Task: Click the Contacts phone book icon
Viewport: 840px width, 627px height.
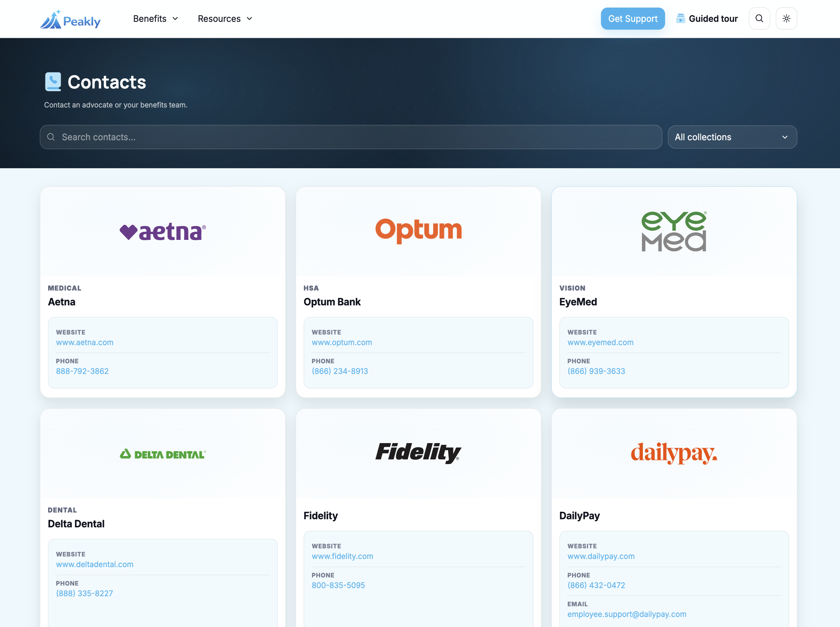Action: tap(53, 82)
